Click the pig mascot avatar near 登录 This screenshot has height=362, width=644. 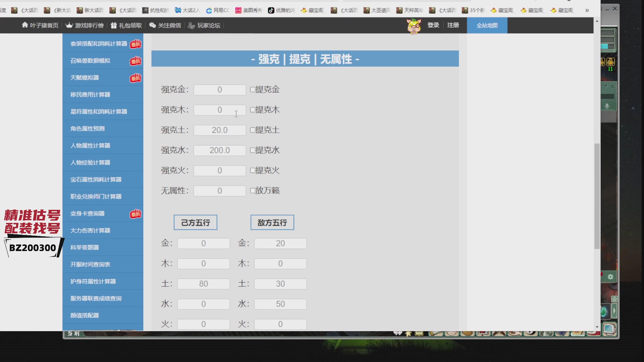coord(414,26)
